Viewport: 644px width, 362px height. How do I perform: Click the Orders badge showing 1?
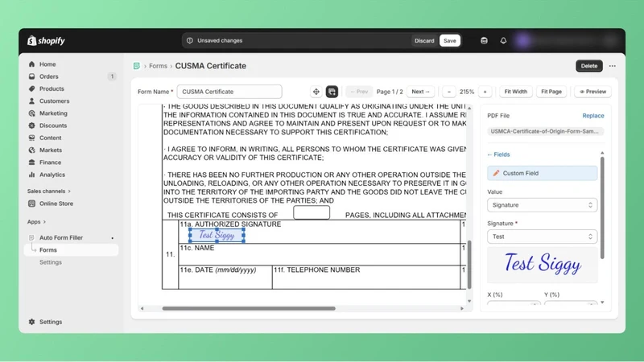[112, 76]
